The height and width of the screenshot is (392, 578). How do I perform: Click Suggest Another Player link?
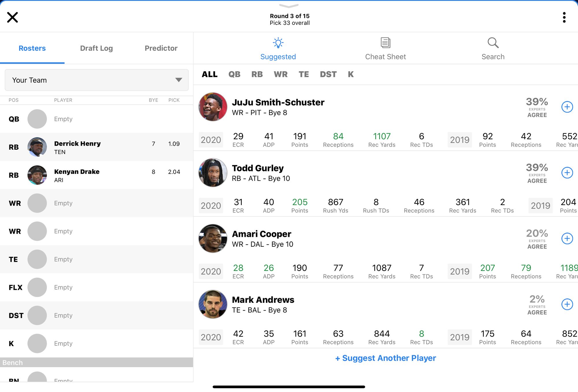pyautogui.click(x=386, y=358)
